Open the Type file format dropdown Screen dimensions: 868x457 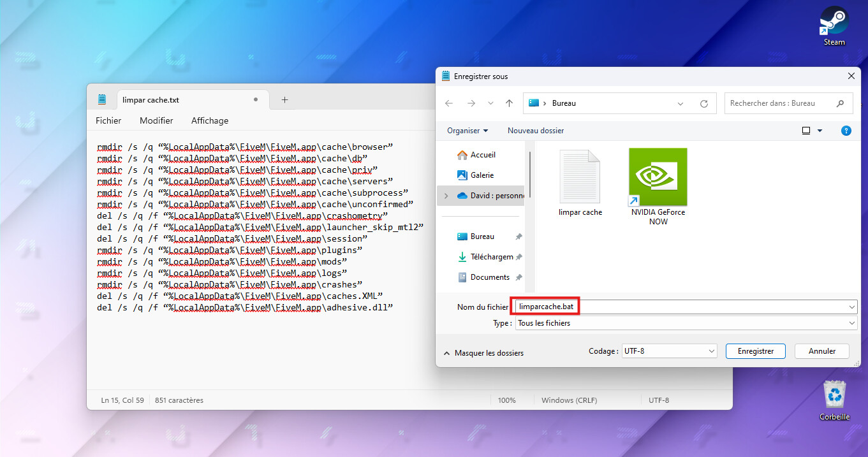[686, 323]
